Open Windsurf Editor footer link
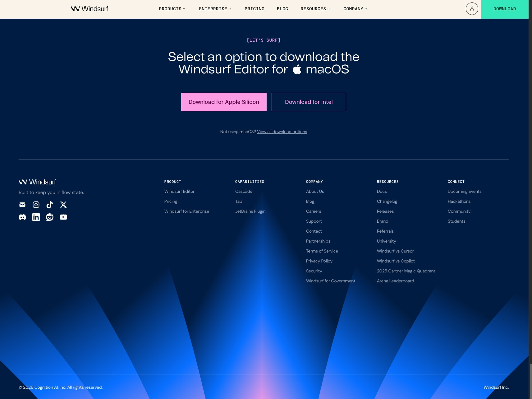This screenshot has width=532, height=399. pos(179,191)
